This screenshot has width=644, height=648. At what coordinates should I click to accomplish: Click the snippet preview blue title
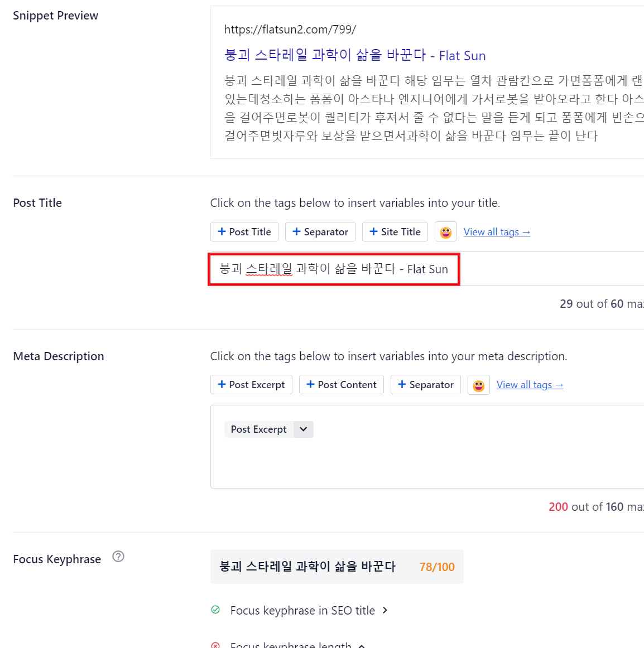[x=355, y=55]
